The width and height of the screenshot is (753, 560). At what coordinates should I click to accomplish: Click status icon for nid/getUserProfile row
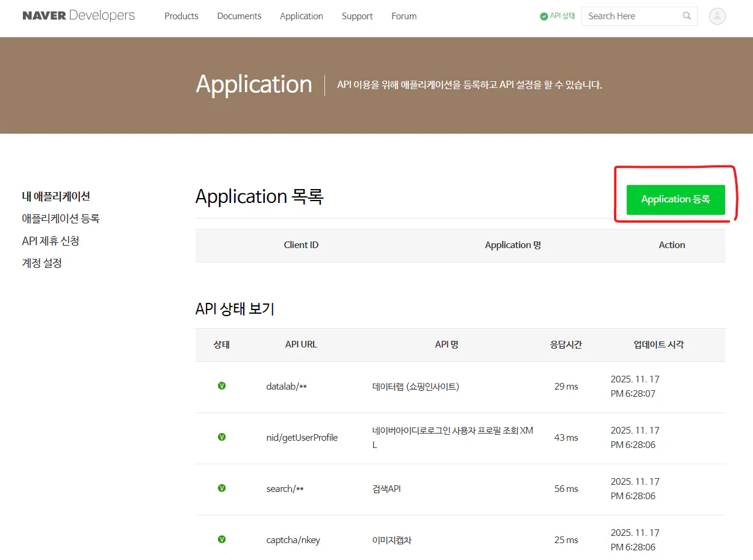pos(222,437)
